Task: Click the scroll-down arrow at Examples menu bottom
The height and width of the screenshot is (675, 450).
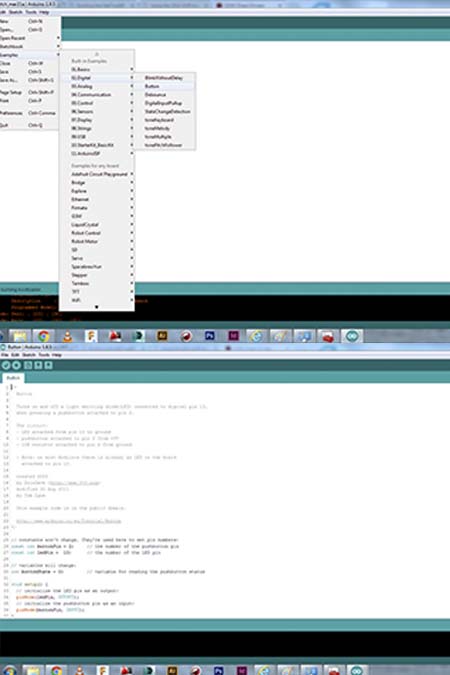Action: tap(96, 307)
